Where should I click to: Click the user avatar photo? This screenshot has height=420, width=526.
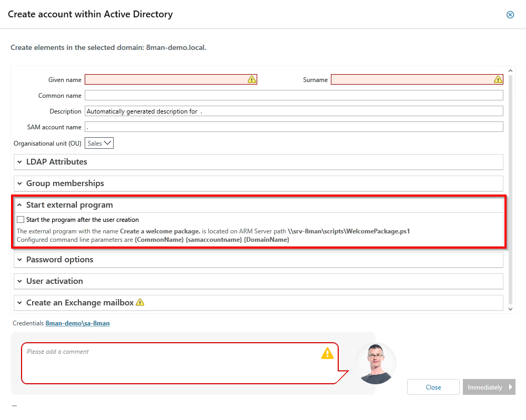[375, 364]
